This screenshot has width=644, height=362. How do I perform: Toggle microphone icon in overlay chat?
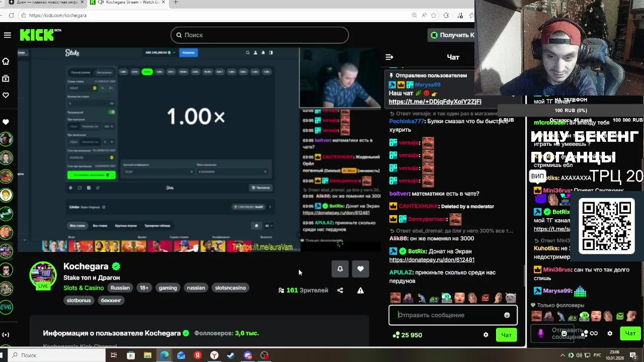[541, 333]
